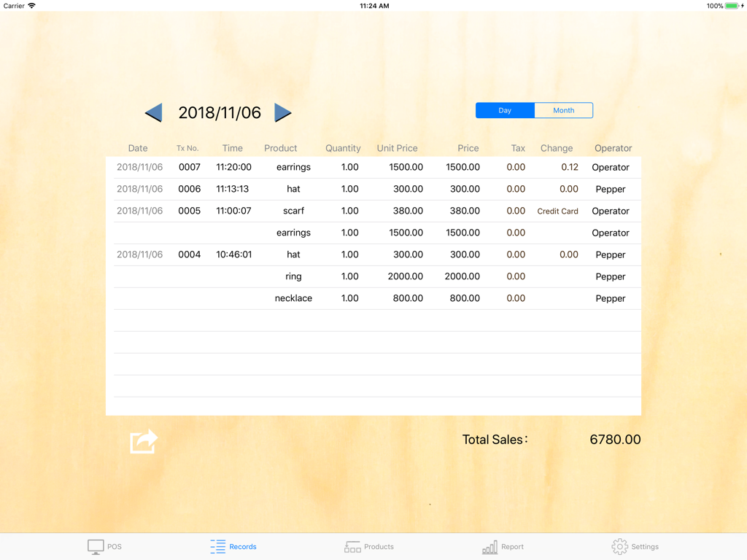
Task: Click the Operator column header
Action: point(613,148)
